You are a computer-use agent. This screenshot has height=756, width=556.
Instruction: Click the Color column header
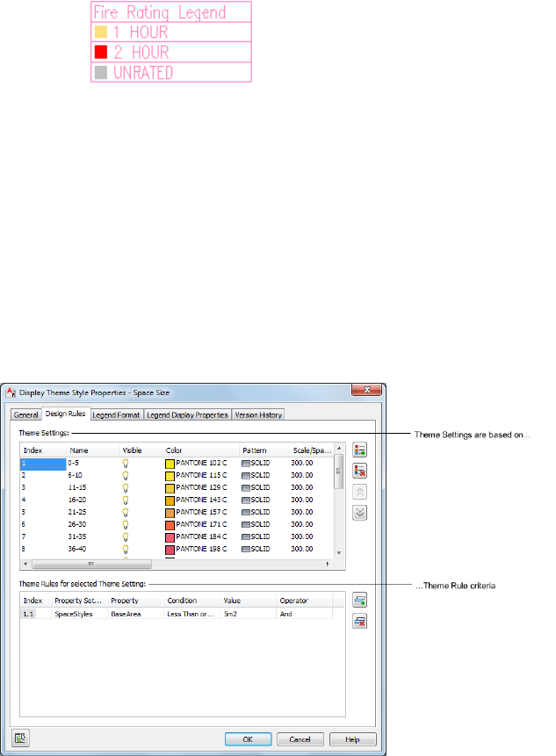pos(200,450)
